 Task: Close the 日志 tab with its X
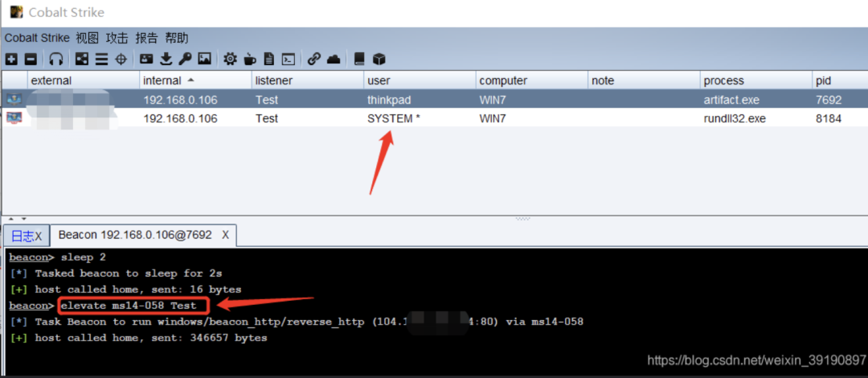click(x=39, y=236)
